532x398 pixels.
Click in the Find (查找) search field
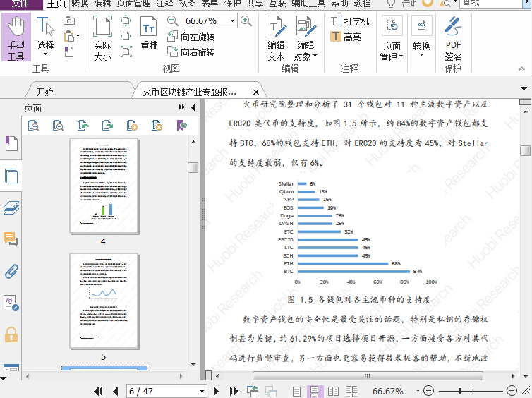coord(490,4)
